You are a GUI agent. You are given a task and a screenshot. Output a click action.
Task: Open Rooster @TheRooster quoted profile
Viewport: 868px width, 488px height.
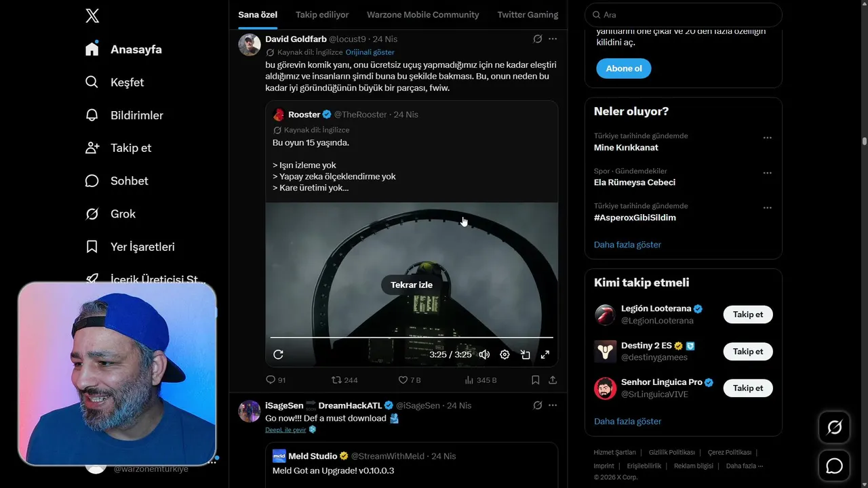coord(303,115)
